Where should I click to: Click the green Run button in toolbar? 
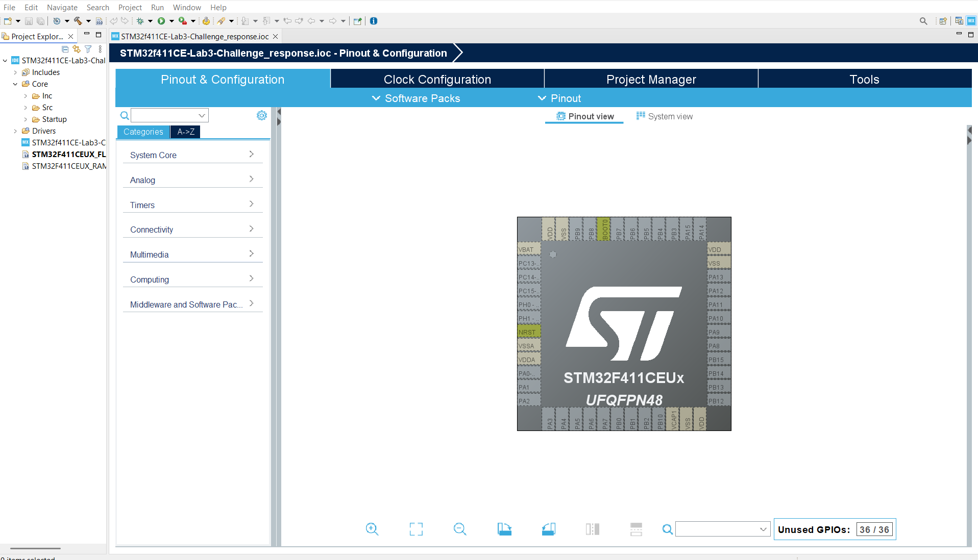pyautogui.click(x=161, y=21)
